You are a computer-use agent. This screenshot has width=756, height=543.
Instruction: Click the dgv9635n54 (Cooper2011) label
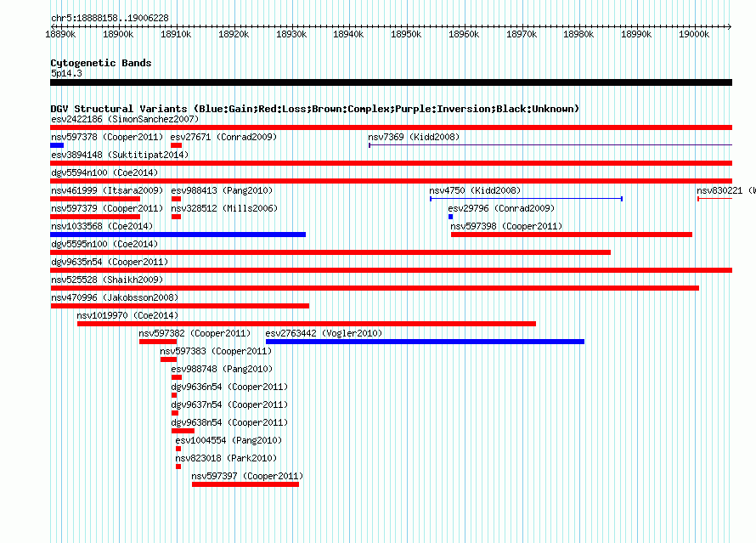[110, 262]
